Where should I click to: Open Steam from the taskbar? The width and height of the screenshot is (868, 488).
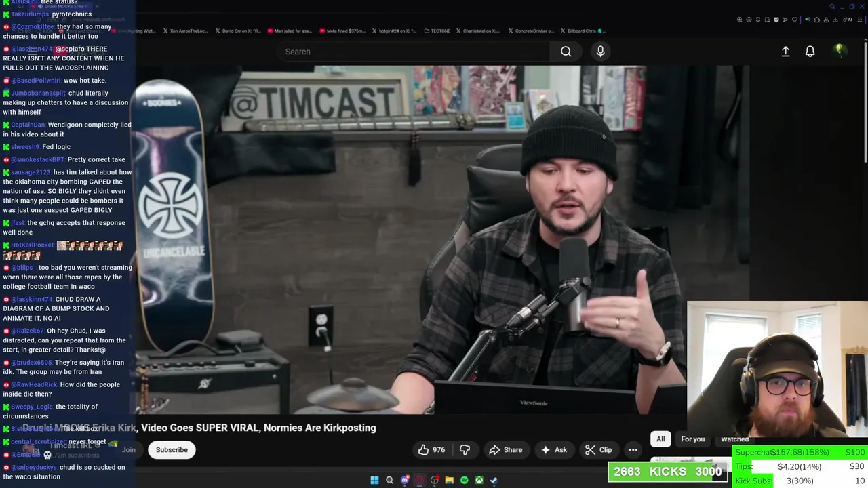click(494, 480)
